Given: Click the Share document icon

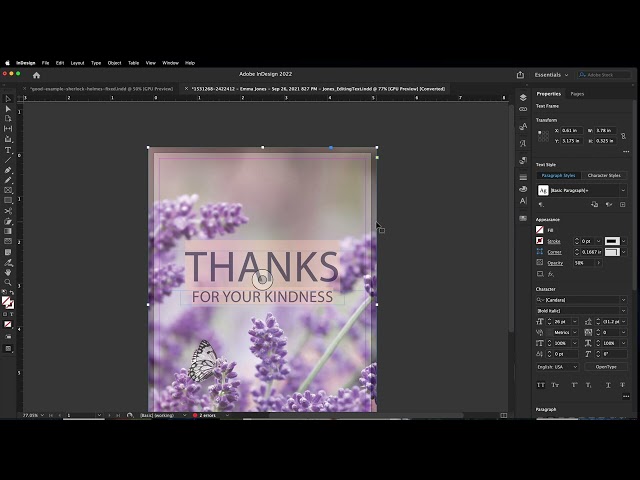Looking at the screenshot, I should (x=520, y=75).
